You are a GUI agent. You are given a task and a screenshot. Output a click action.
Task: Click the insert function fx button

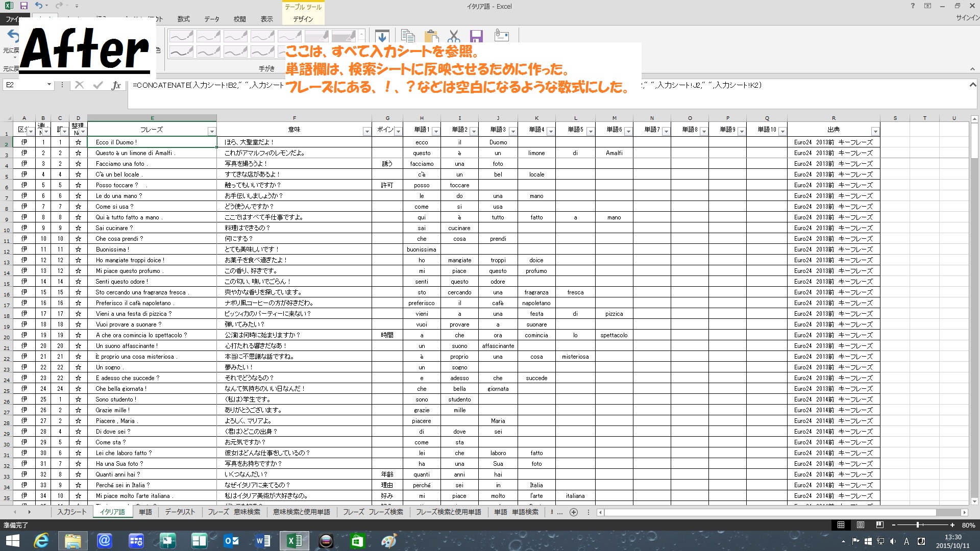click(116, 85)
